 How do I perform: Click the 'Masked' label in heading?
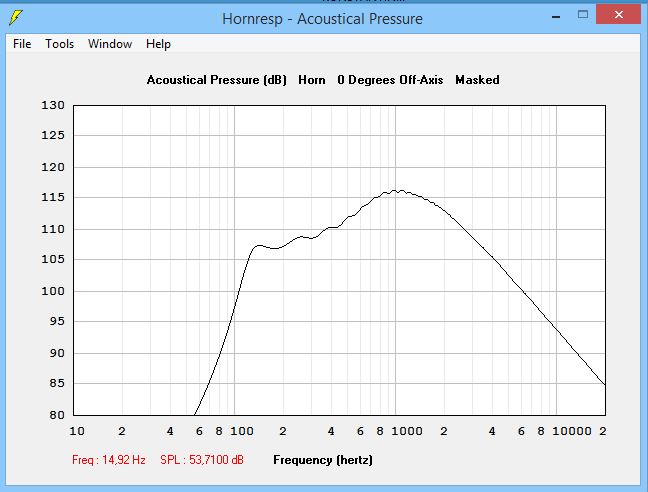point(477,80)
